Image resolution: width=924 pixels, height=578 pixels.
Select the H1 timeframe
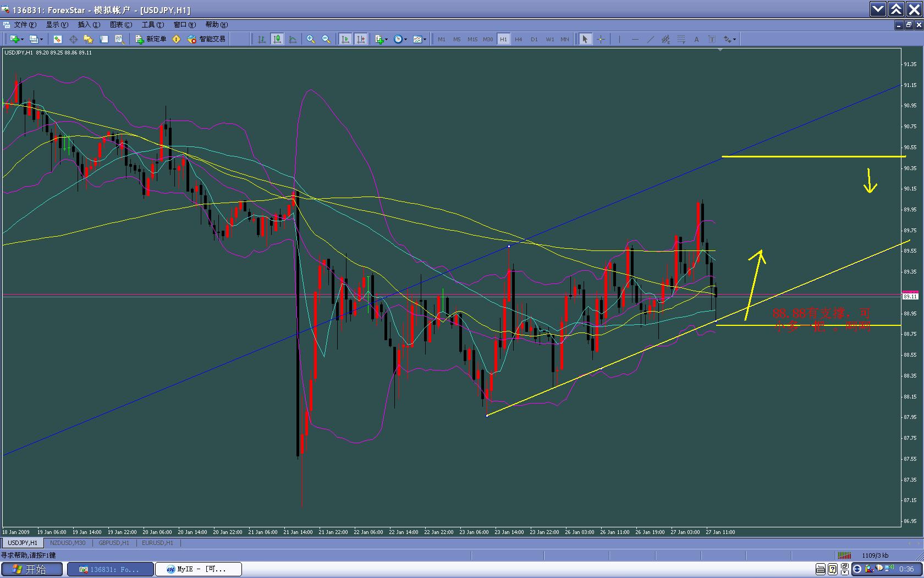(x=503, y=39)
